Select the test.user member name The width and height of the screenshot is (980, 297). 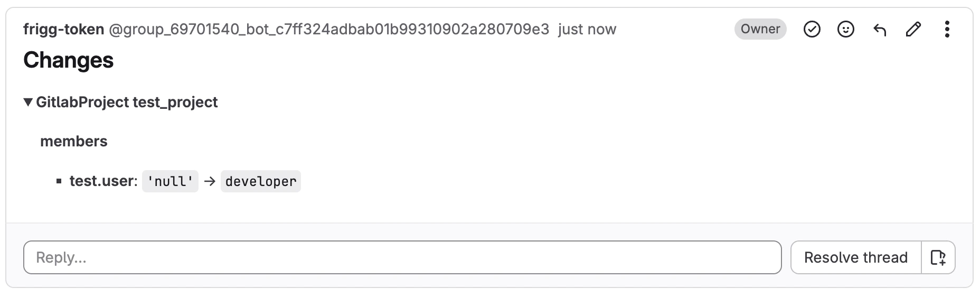(102, 181)
